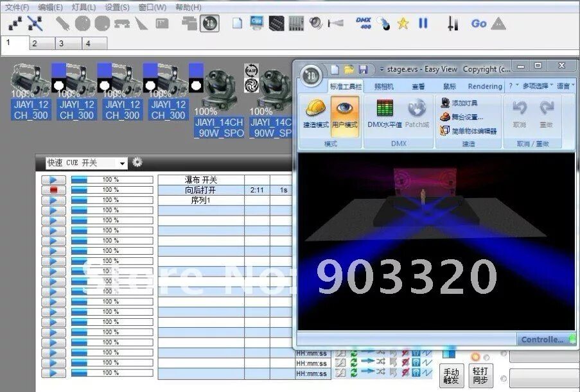The height and width of the screenshot is (392, 580).
Task: Click the 手动触发 manual trigger button
Action: (x=452, y=376)
